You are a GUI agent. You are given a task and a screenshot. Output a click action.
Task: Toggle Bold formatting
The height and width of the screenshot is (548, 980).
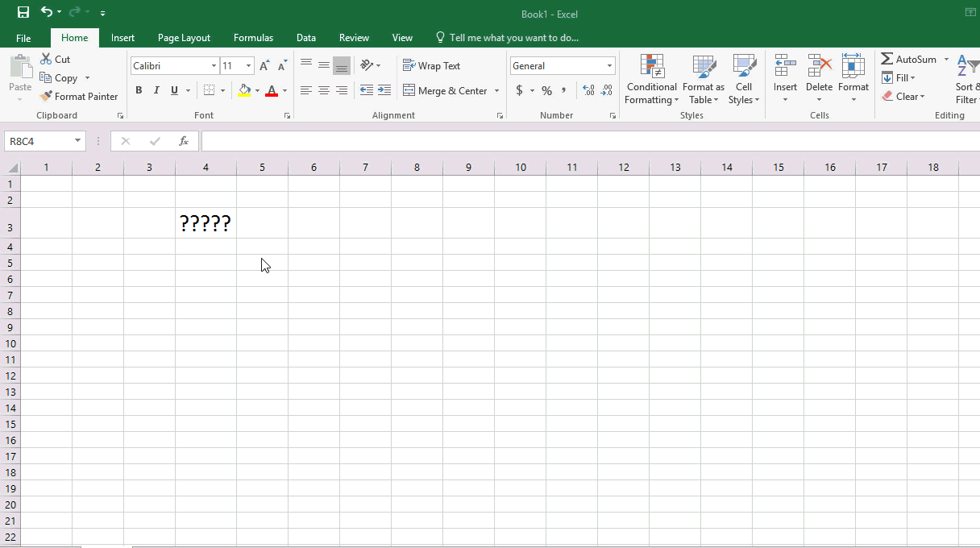pos(139,90)
